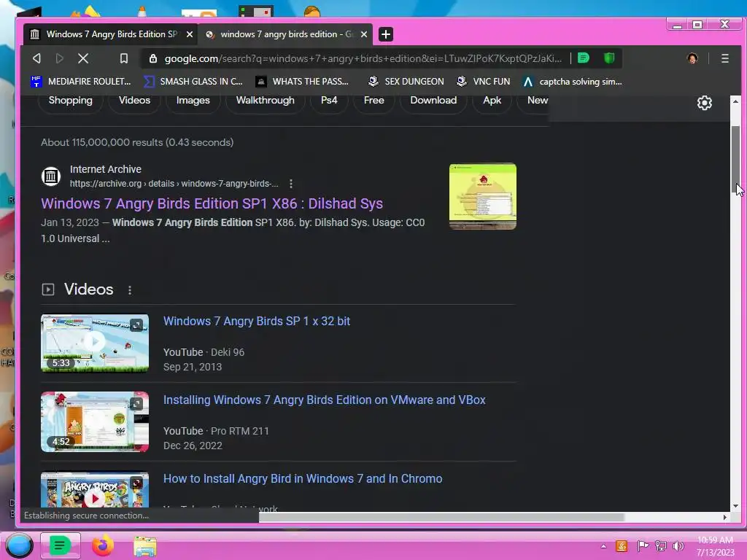Open the green chat app in taskbar
747x560 pixels.
pos(60,545)
